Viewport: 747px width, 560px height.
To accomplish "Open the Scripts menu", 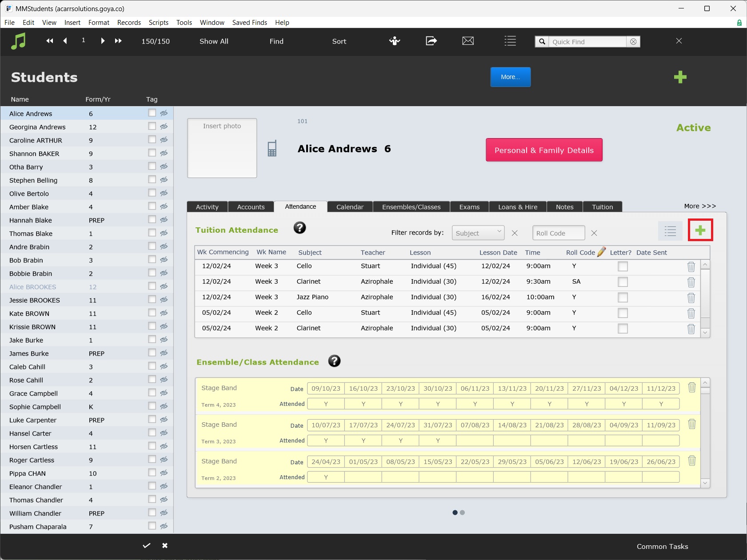I will coord(159,23).
